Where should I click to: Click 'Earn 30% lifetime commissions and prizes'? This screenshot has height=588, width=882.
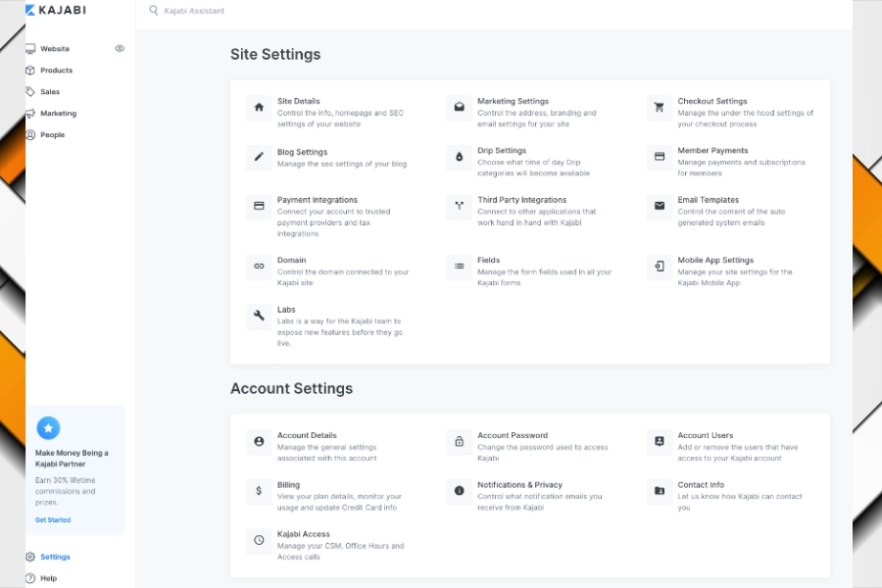tap(66, 491)
